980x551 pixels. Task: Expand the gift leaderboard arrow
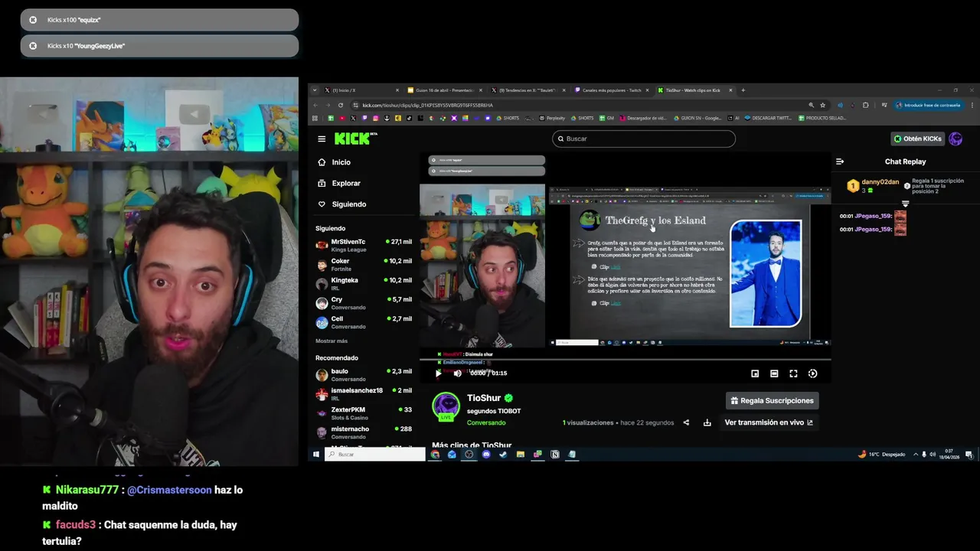(905, 204)
